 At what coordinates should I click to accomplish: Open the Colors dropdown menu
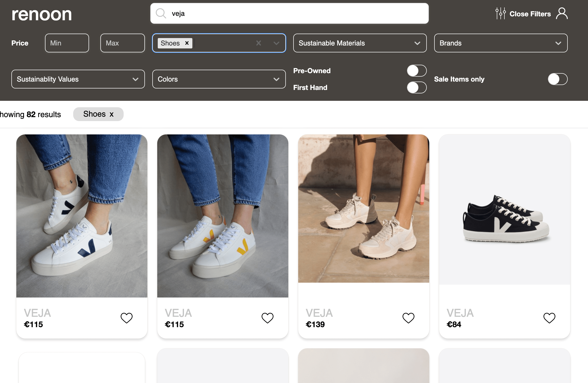(x=219, y=79)
